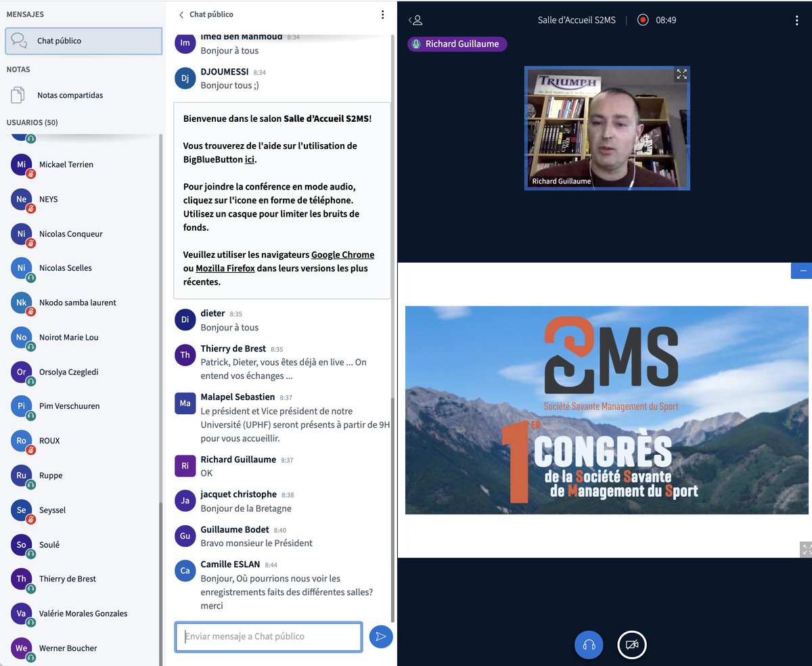Open the Google Chrome link
812x666 pixels.
click(342, 255)
